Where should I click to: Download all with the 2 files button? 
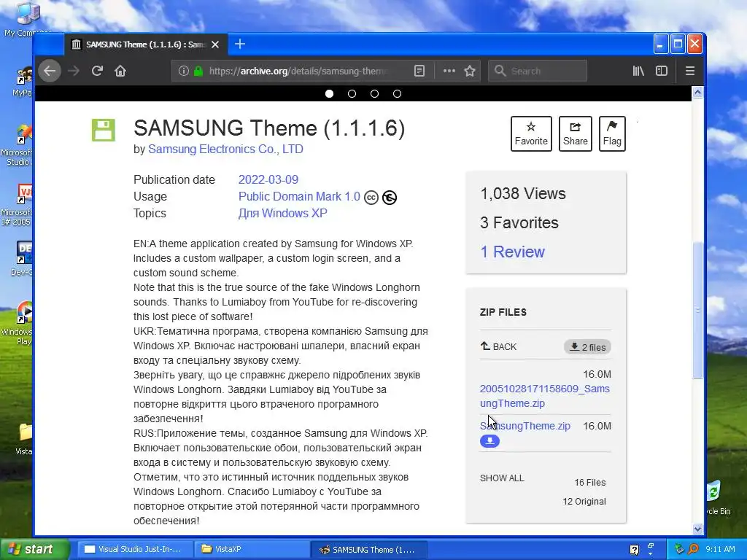pos(587,347)
